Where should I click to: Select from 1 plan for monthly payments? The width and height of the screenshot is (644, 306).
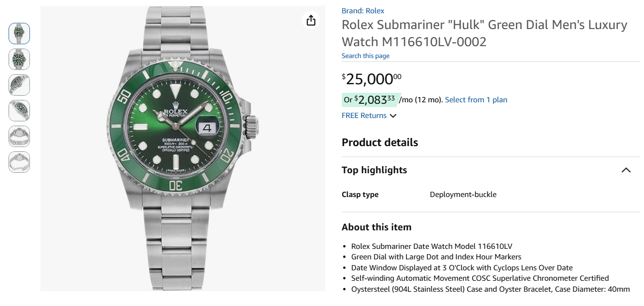coord(476,99)
